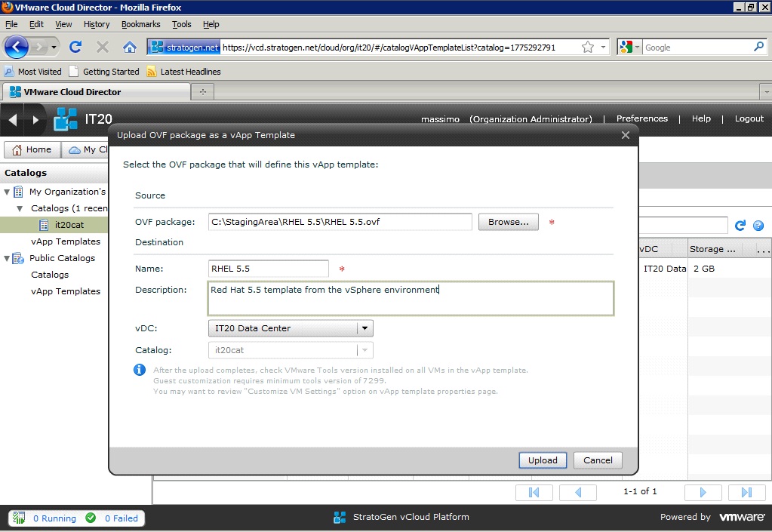Open the Google search engine selector

pos(629,48)
